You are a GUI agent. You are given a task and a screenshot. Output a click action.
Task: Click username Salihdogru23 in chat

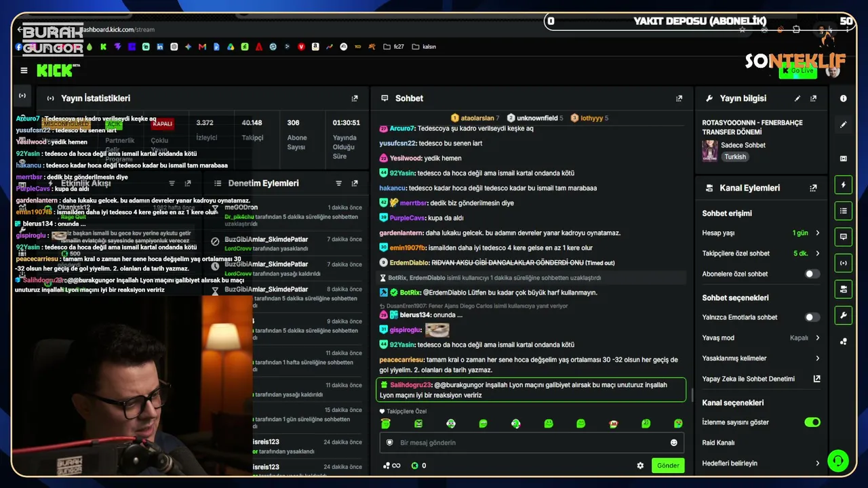411,385
